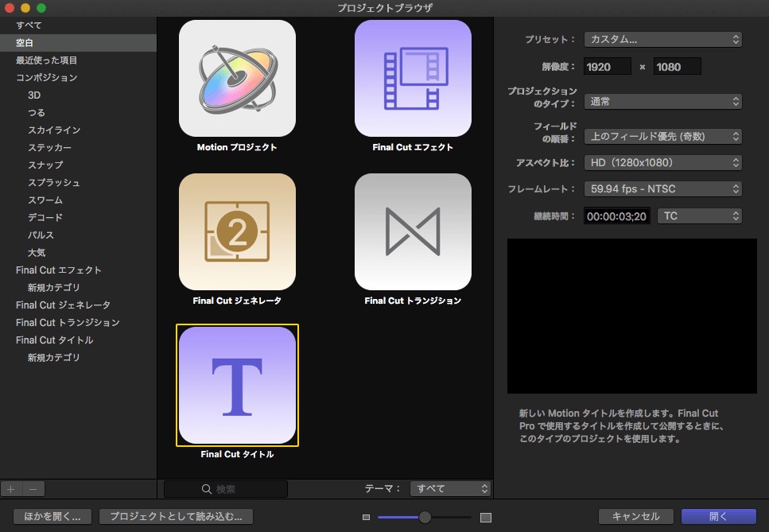769x532 pixels.
Task: Select the Final Cut トランジション template icon
Action: 412,232
